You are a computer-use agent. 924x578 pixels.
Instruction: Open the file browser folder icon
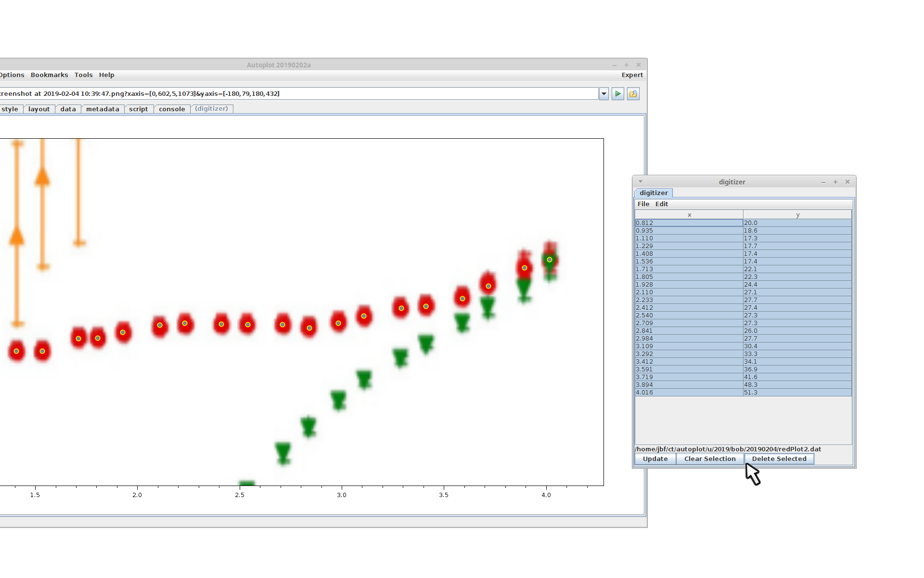click(x=633, y=94)
